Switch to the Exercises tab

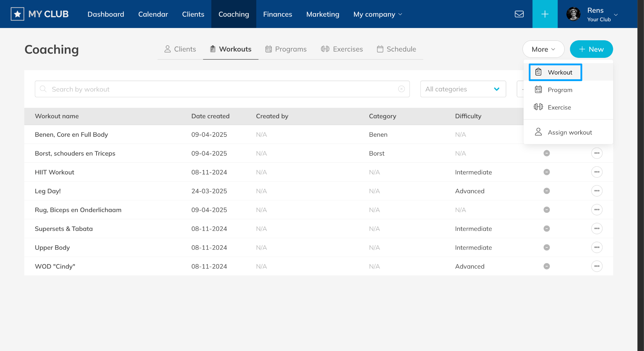pyautogui.click(x=342, y=49)
